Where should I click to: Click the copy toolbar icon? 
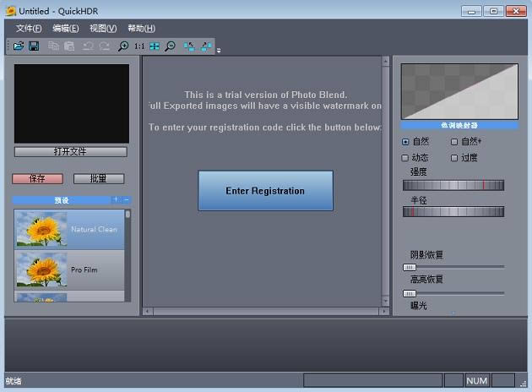coord(53,46)
